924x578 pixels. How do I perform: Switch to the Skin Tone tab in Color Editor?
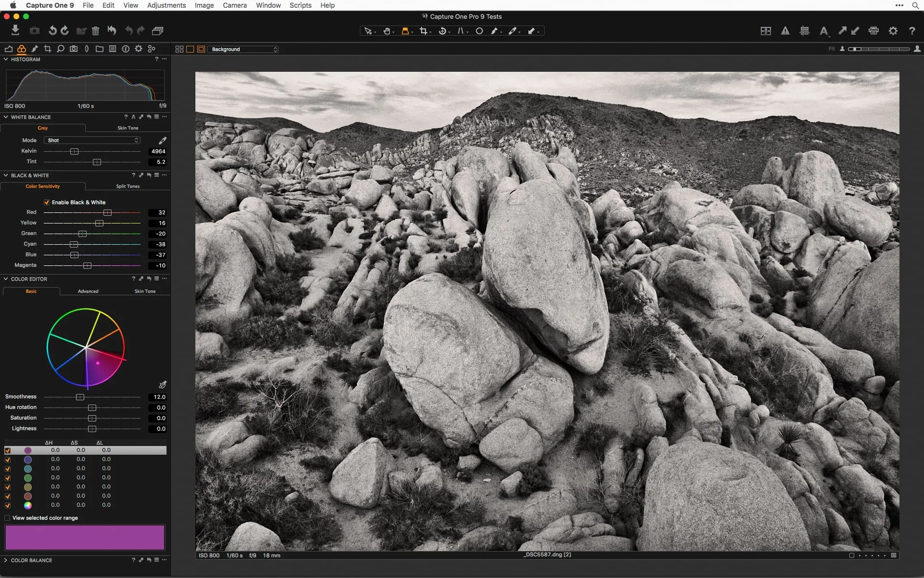tap(145, 291)
